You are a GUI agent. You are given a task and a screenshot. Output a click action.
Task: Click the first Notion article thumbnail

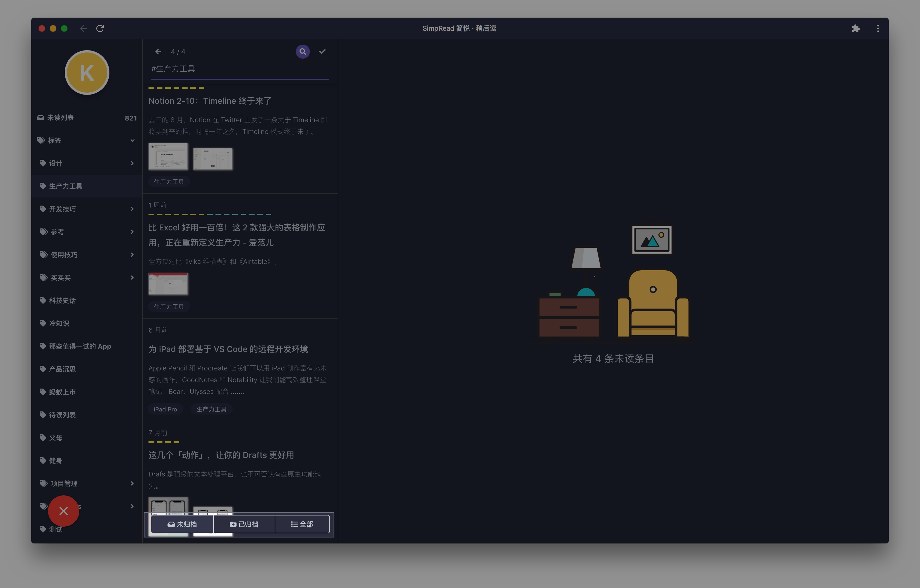[168, 156]
